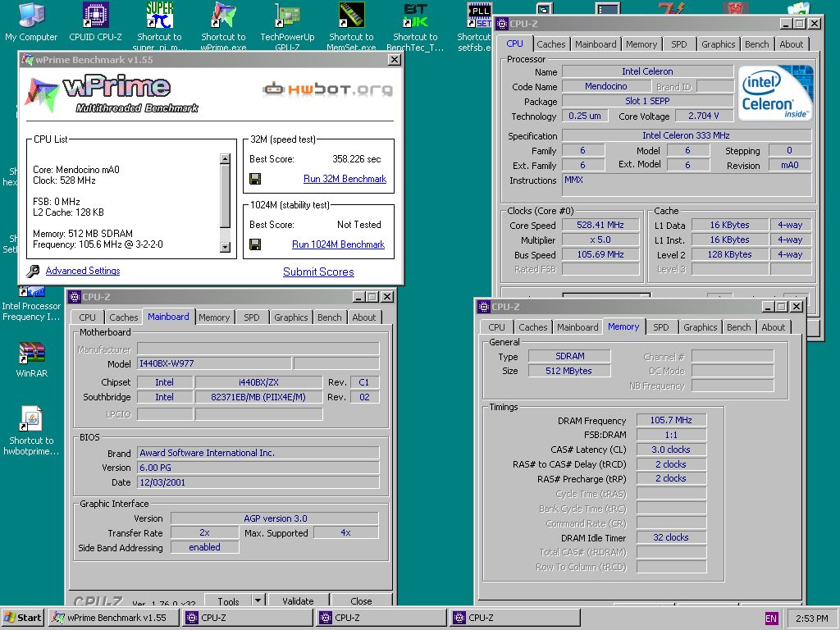Open Mainboard tab in top-right CPU-Z
This screenshot has width=840, height=630.
point(596,44)
